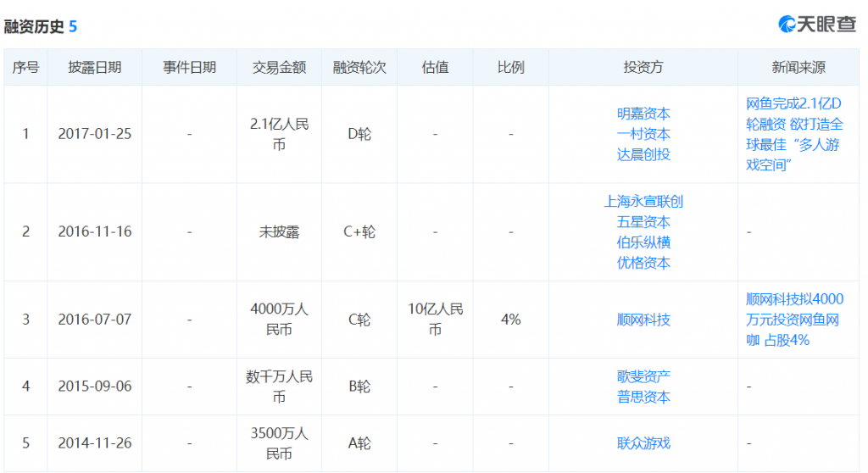868x473 pixels.
Task: Select amount cell 未披露
Action: (279, 231)
